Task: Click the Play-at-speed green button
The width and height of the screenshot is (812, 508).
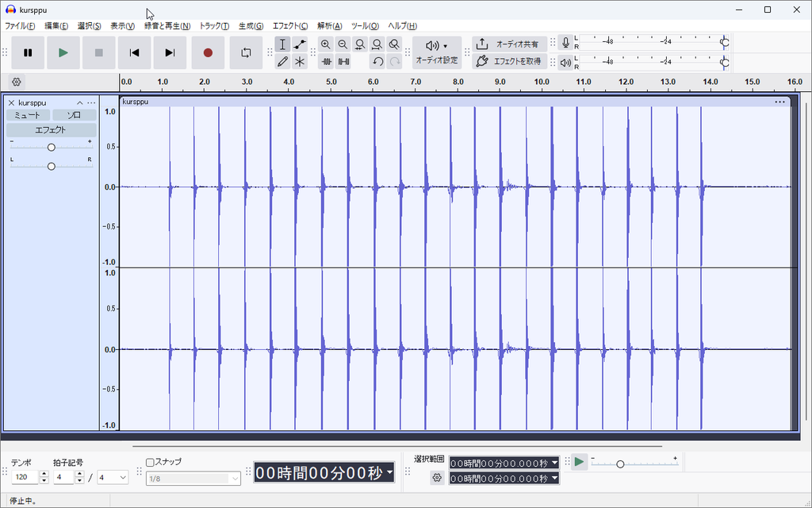Action: (580, 462)
